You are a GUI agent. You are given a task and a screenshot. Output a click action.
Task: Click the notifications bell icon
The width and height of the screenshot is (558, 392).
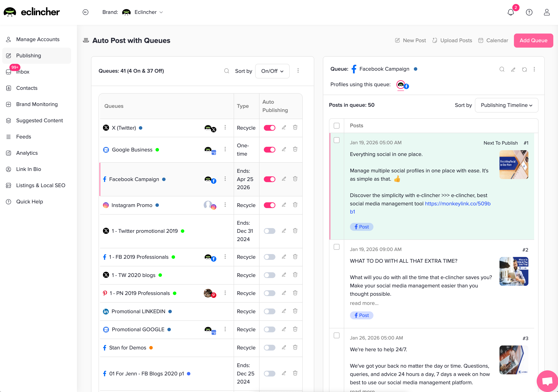[511, 12]
